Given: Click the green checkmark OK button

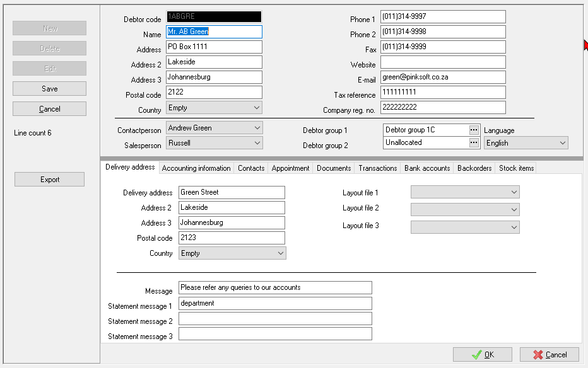Looking at the screenshot, I should [x=482, y=355].
